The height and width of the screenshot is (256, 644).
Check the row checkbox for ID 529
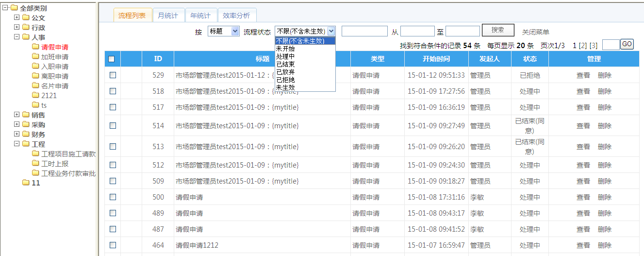113,75
